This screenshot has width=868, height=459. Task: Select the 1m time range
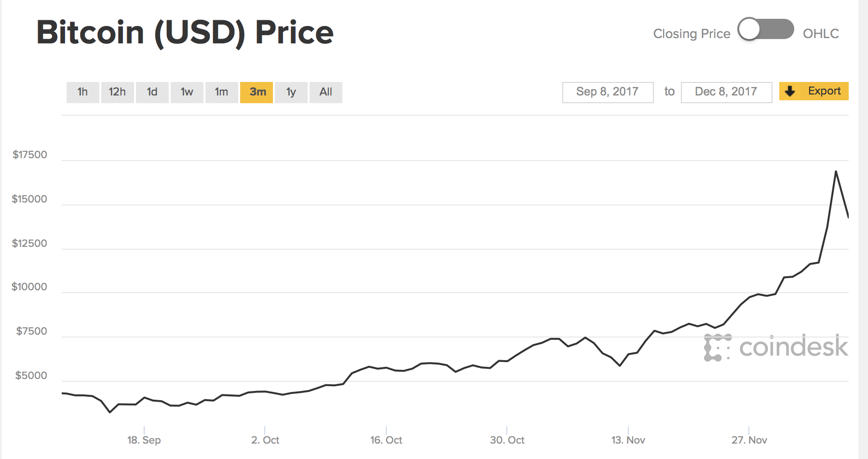point(221,92)
